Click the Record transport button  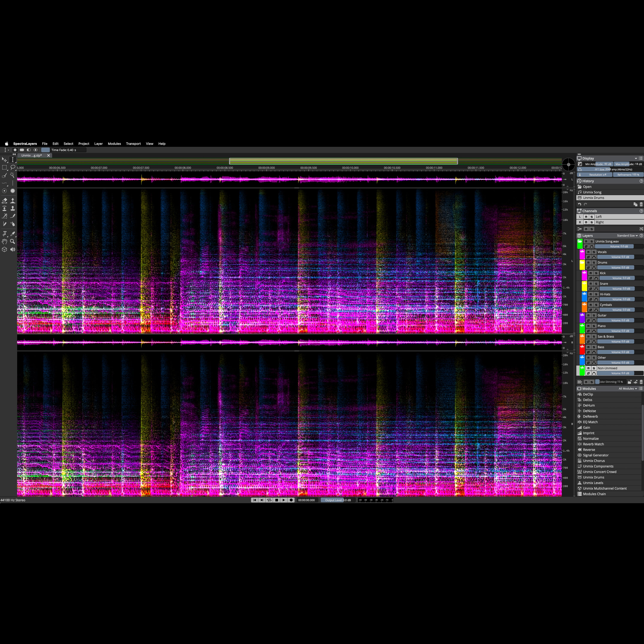pos(291,500)
